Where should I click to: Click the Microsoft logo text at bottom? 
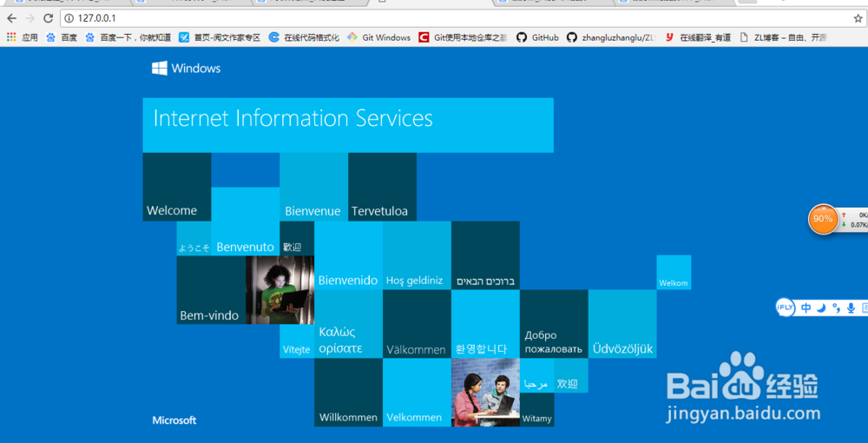point(174,420)
